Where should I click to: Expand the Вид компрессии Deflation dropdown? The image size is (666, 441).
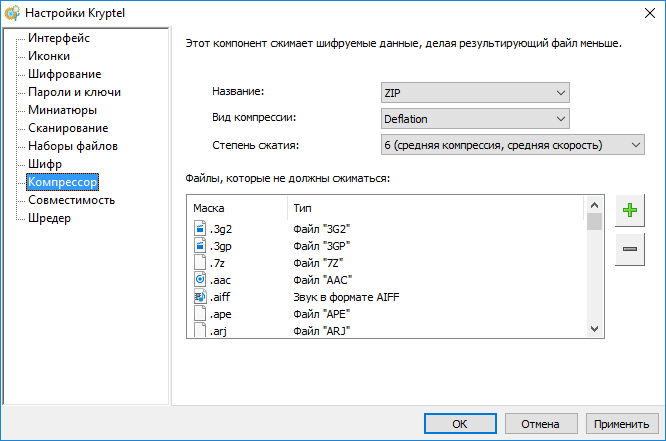tap(474, 119)
